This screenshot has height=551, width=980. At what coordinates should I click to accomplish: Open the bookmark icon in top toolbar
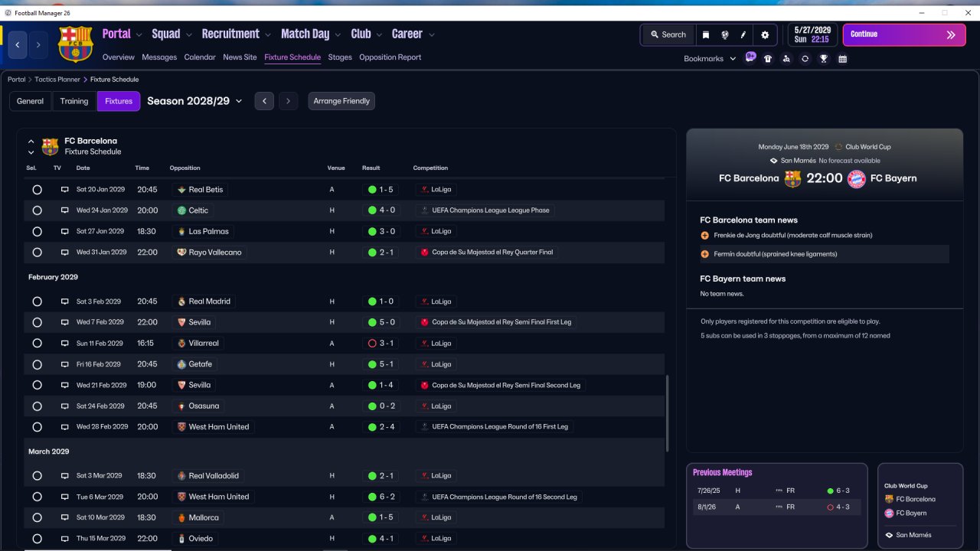[706, 34]
